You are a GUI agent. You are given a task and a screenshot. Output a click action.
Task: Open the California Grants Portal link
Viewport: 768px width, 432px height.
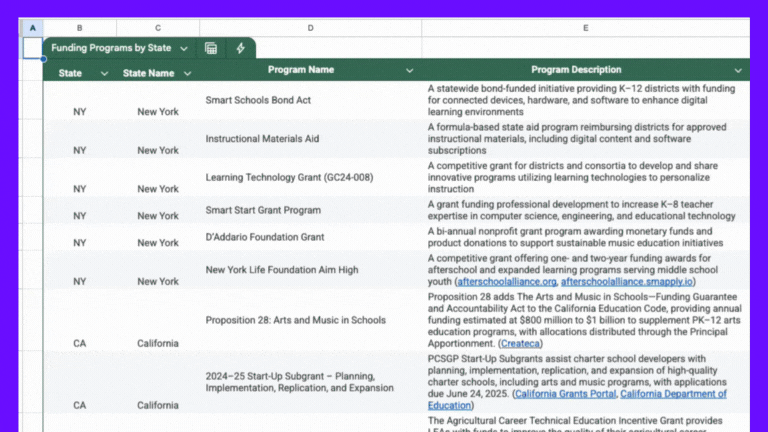(x=565, y=394)
